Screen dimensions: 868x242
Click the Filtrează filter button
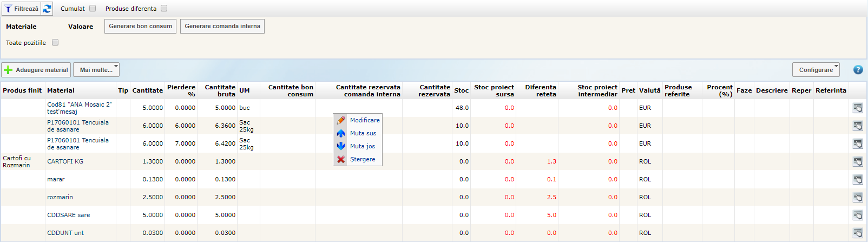[x=22, y=9]
